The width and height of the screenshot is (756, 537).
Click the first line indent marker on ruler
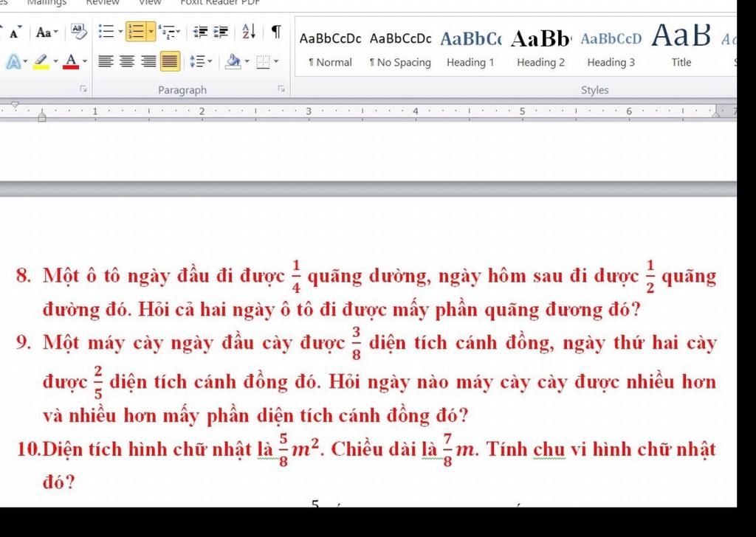point(15,105)
